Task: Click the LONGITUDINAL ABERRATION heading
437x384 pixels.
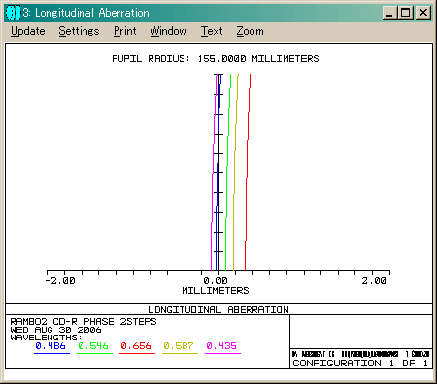Action: click(x=218, y=310)
